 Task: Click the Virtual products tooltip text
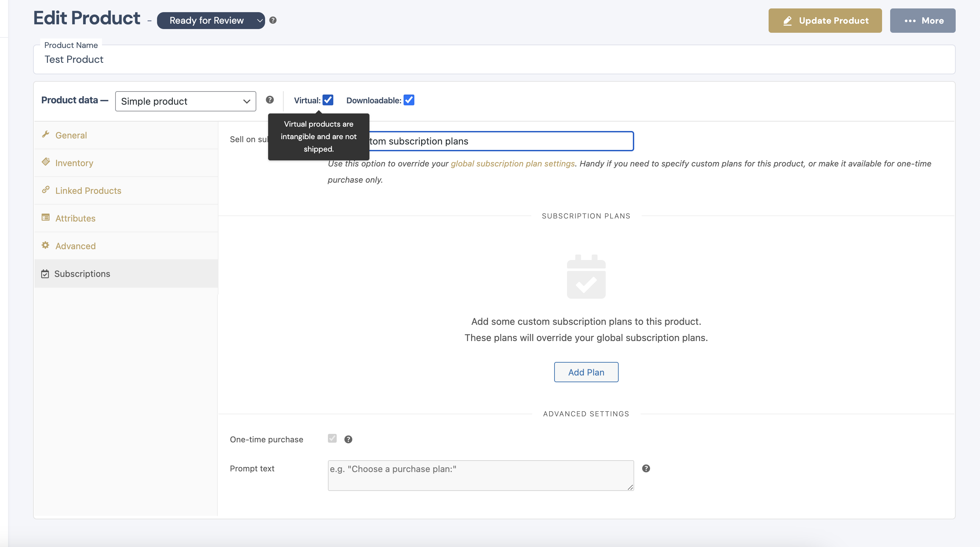pyautogui.click(x=318, y=136)
